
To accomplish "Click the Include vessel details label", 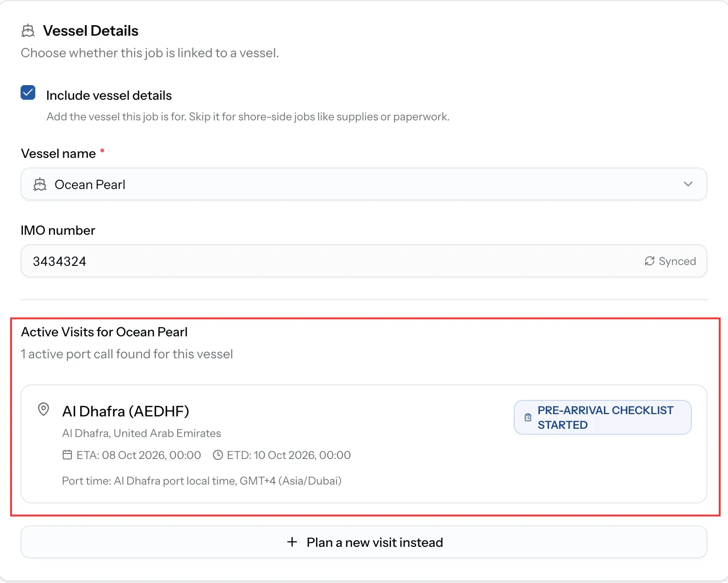I will pos(109,95).
